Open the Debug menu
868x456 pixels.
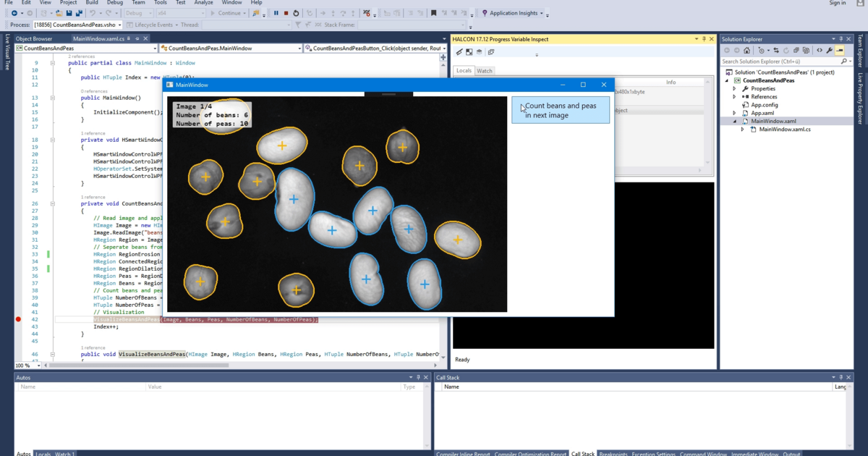(115, 3)
